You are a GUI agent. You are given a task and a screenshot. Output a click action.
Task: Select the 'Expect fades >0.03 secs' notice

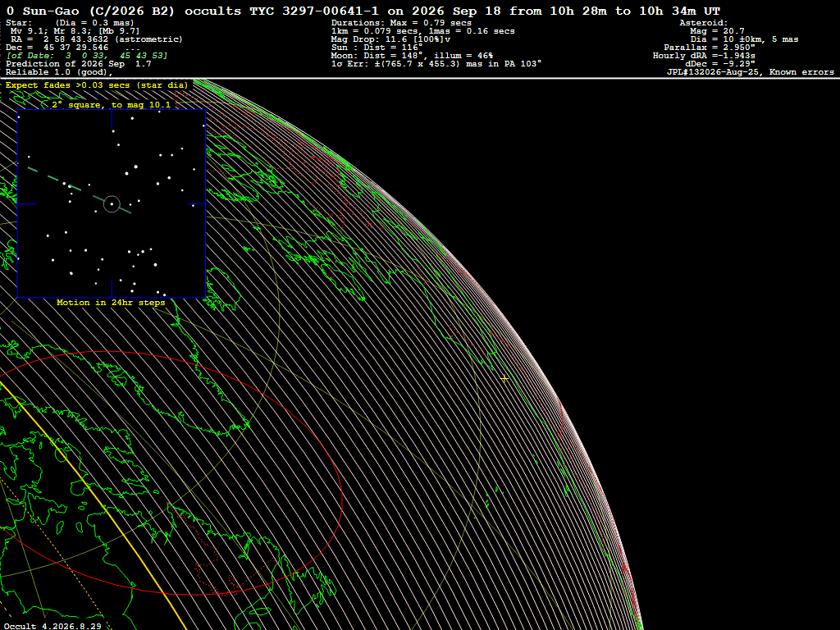pos(97,85)
